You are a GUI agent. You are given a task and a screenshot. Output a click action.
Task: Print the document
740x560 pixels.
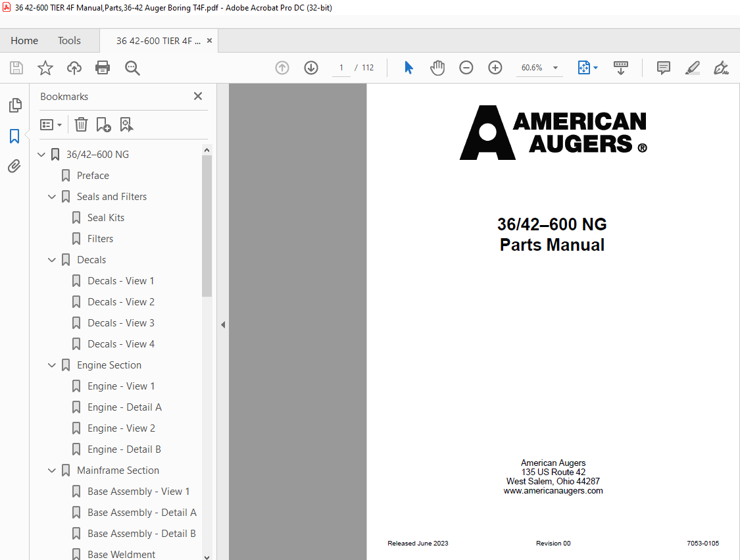pyautogui.click(x=103, y=68)
